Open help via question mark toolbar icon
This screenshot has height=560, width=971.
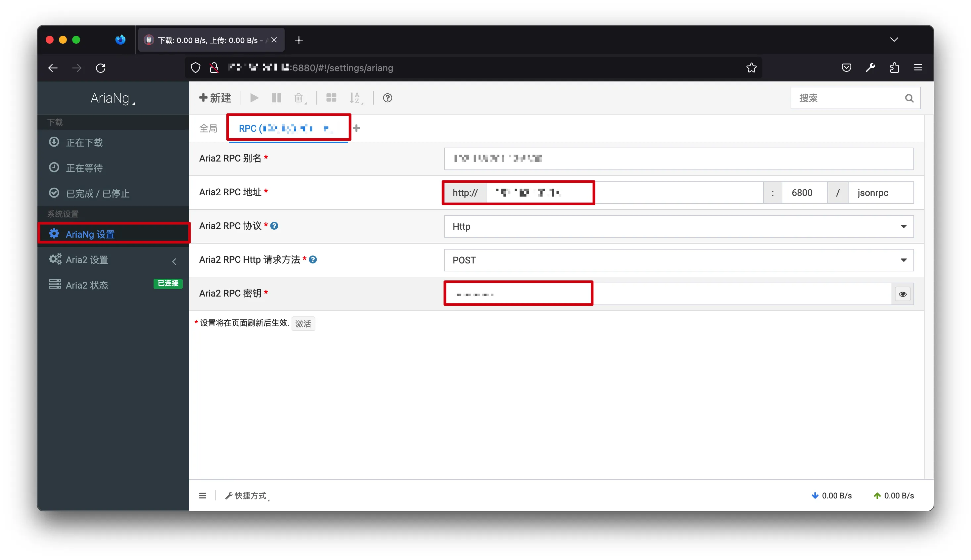coord(387,98)
